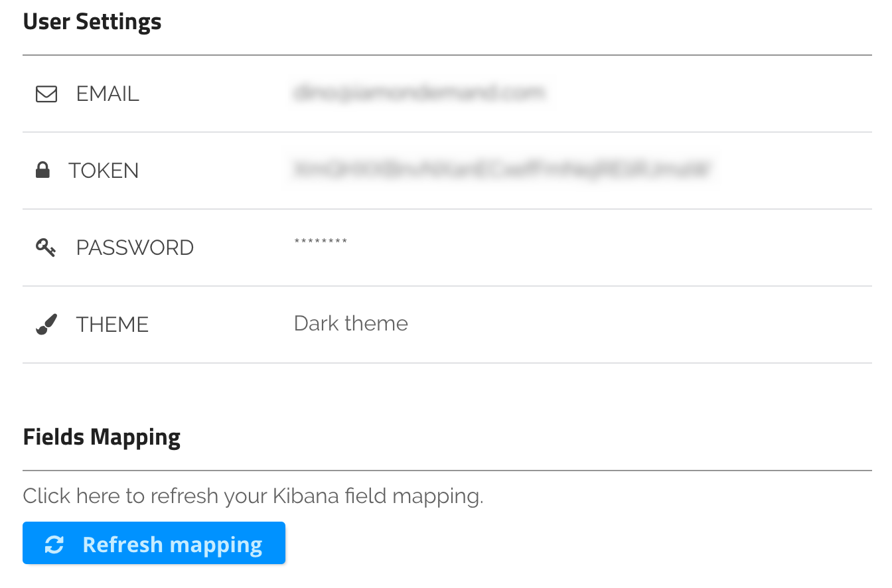Select the THEME field label
This screenshot has width=892, height=588.
pos(112,325)
